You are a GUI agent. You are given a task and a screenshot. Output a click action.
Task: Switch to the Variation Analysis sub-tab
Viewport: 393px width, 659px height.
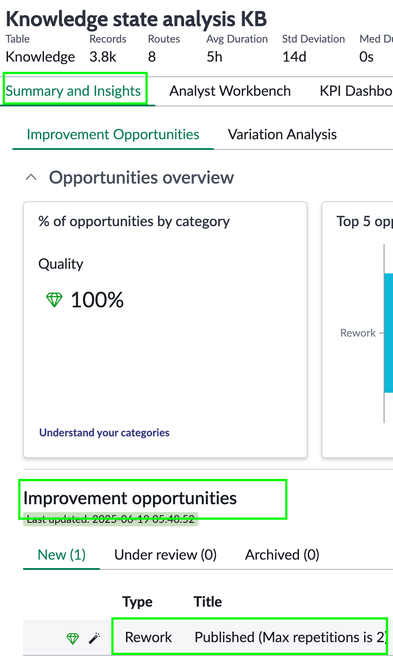coord(282,134)
